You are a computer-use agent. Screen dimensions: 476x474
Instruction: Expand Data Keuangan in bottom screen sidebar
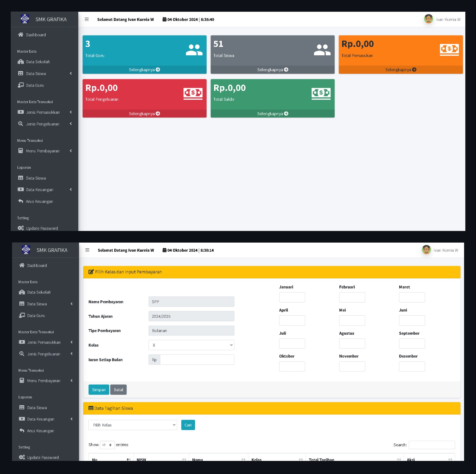tap(46, 419)
